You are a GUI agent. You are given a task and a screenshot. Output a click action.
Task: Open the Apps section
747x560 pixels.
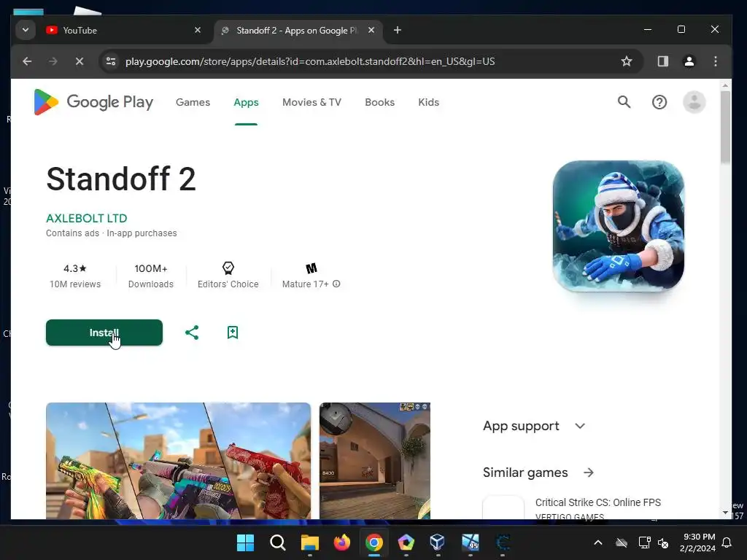coord(246,102)
